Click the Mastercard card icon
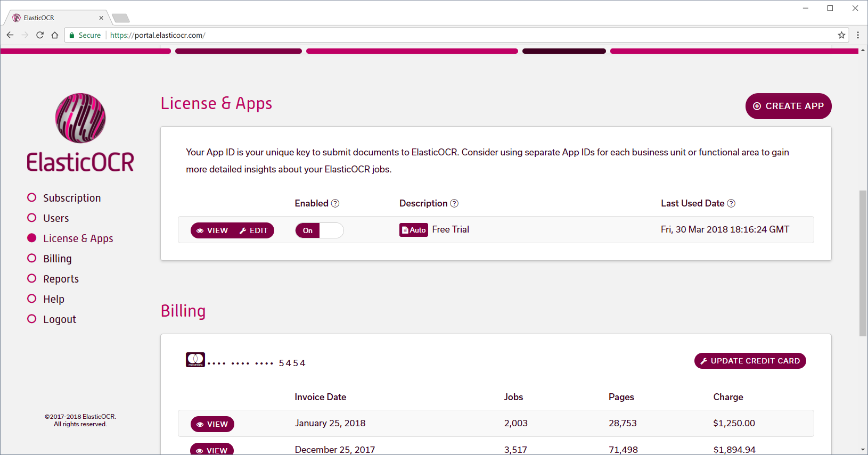The image size is (868, 455). (195, 360)
